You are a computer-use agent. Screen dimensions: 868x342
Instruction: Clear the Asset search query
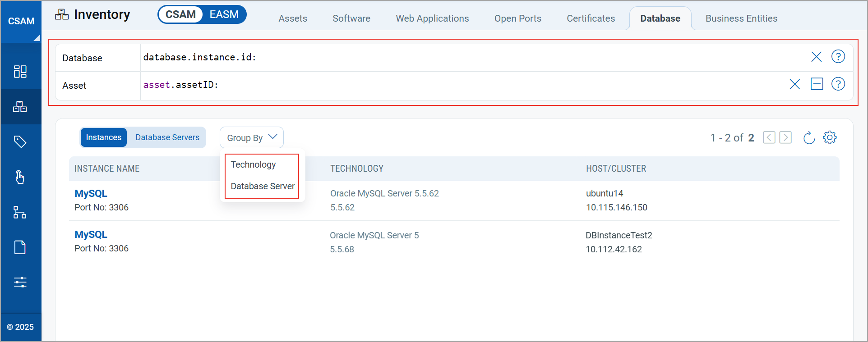[x=794, y=84]
